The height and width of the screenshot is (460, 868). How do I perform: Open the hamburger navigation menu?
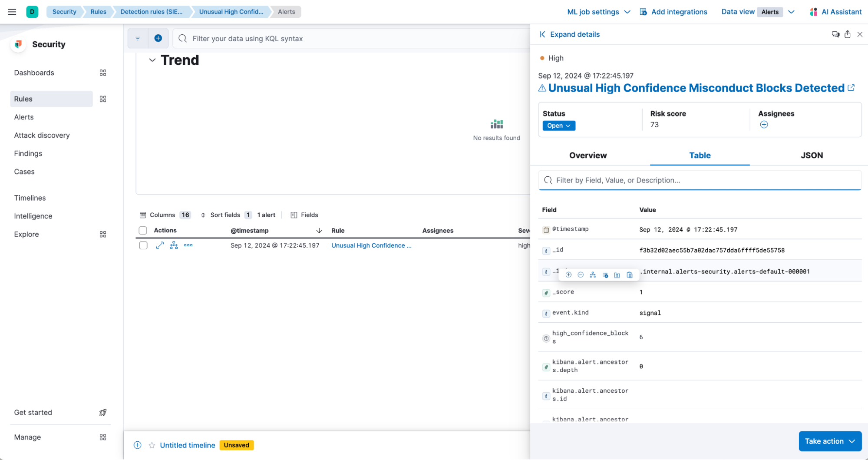[12, 12]
